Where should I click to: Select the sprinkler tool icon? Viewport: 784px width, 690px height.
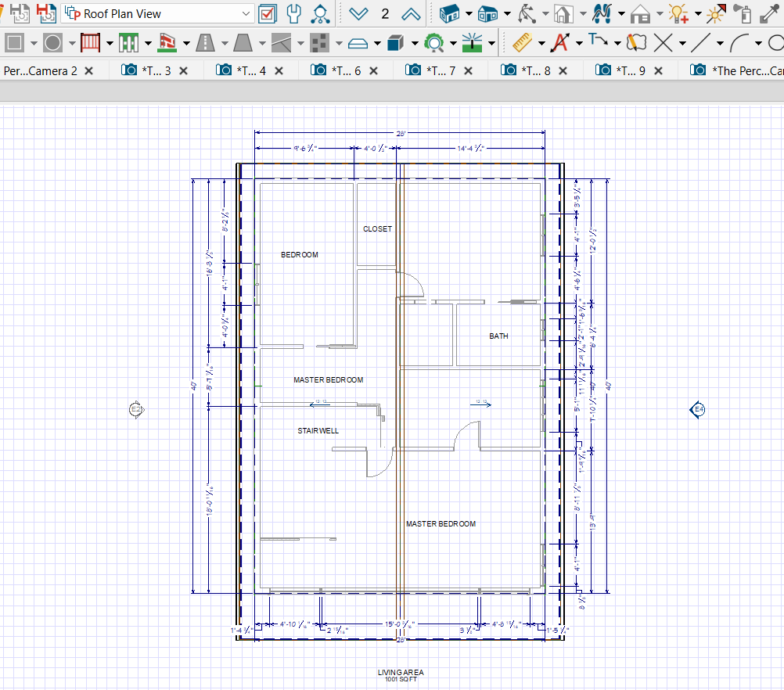[x=472, y=42]
